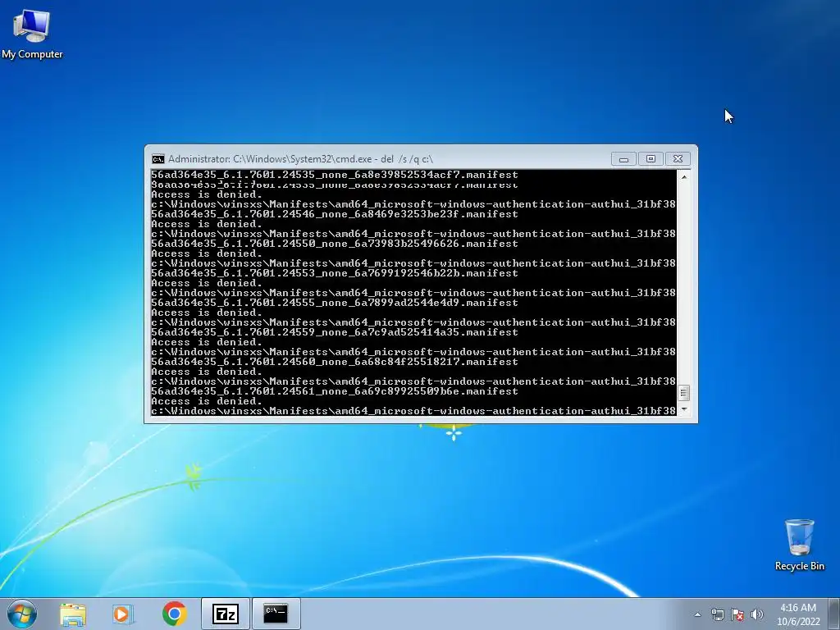Click line ending 24553_none_6a7699192546b22b.manifest

coord(335,273)
